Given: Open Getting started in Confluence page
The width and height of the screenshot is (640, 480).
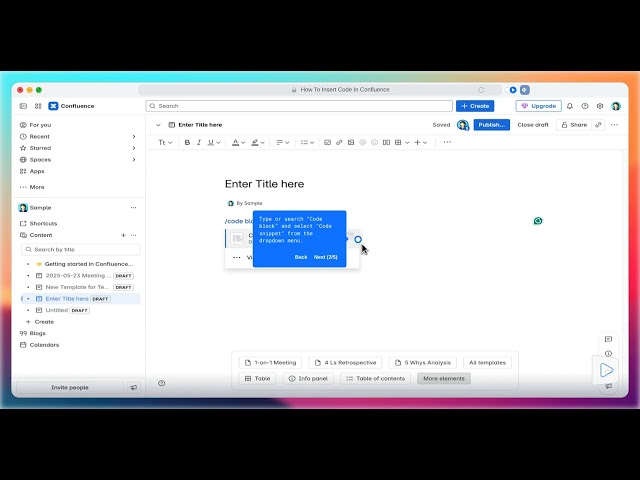Looking at the screenshot, I should (x=89, y=264).
